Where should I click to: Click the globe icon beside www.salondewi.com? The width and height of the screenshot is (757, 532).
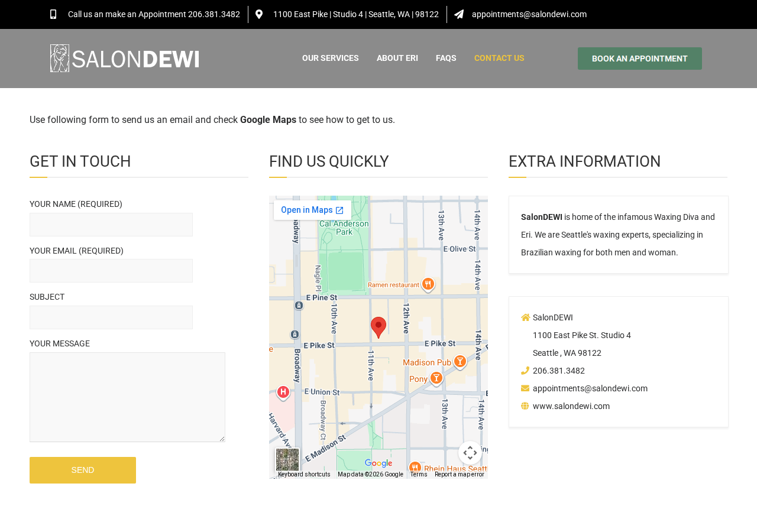click(x=525, y=406)
